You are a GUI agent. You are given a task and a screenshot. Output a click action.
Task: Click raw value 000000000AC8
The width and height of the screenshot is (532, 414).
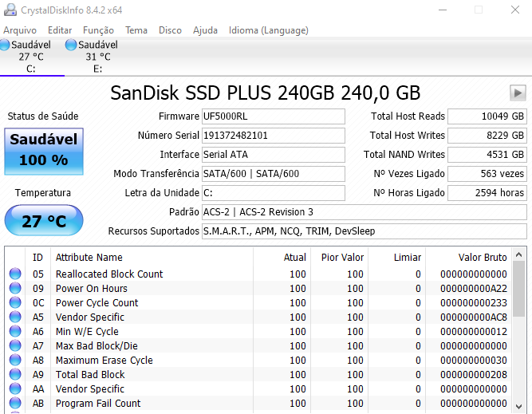[474, 317]
